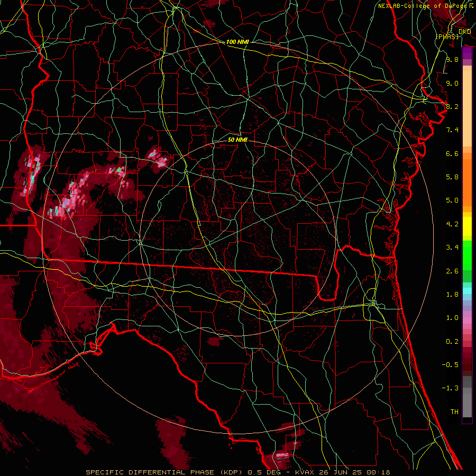Click the -1.3 value on color scale
This screenshot has width=476, height=476.
[x=450, y=388]
